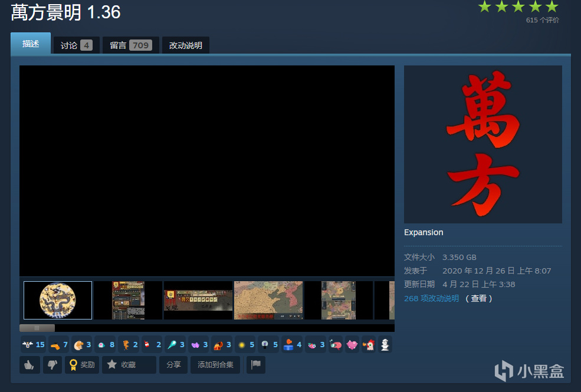Click the （查看） view link

tap(479, 298)
